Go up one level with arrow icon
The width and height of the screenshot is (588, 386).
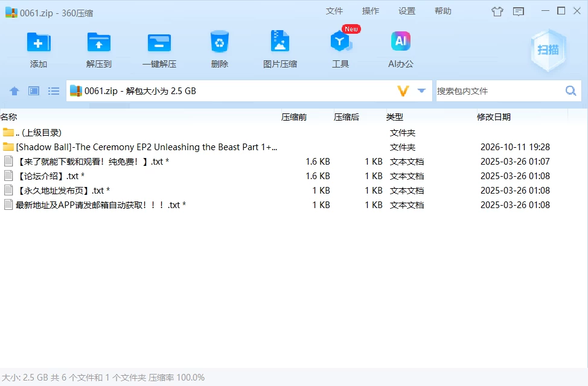point(14,91)
